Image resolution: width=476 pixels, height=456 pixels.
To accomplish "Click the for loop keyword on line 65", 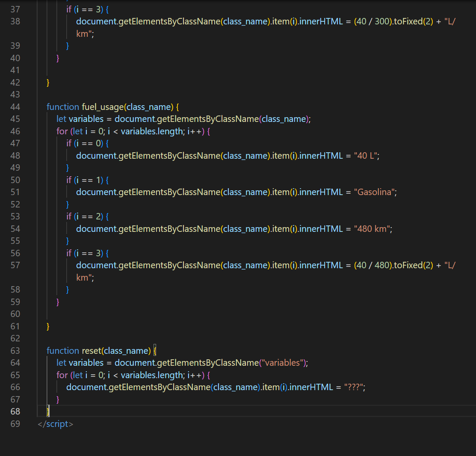I will click(62, 375).
